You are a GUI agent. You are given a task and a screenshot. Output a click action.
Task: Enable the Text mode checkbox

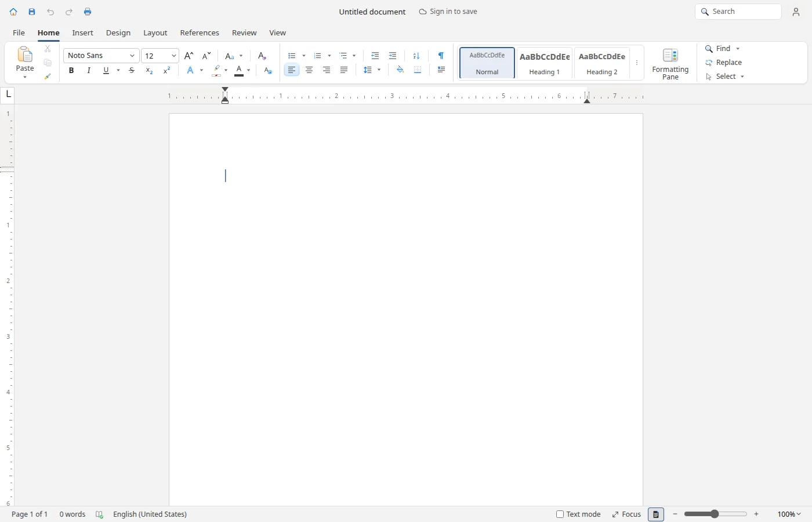coord(560,514)
